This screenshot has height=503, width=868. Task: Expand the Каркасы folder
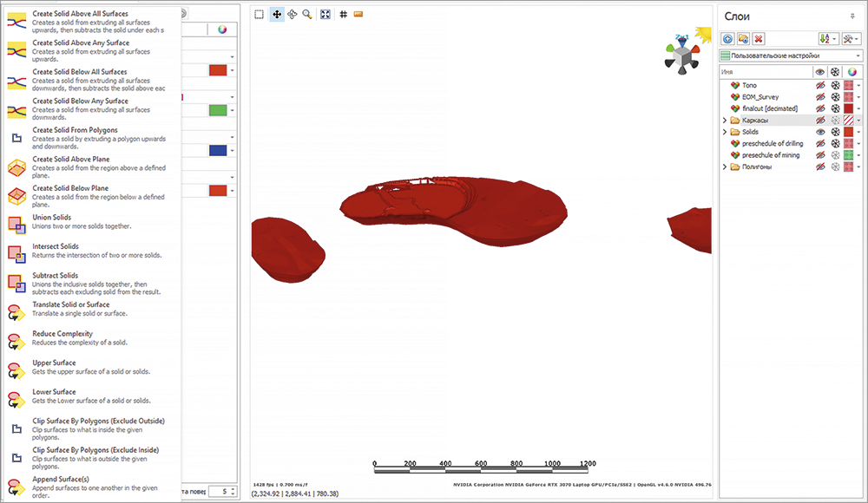[x=725, y=121]
